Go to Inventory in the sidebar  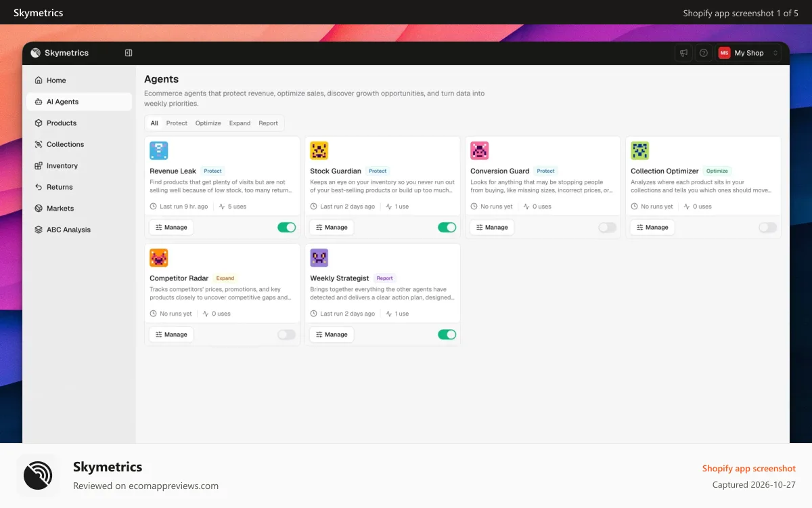(79, 165)
